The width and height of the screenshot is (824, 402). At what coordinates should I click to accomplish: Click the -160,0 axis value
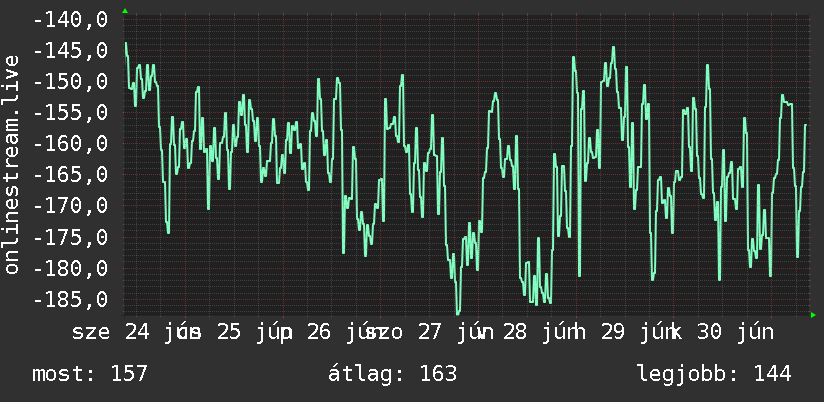click(x=70, y=144)
